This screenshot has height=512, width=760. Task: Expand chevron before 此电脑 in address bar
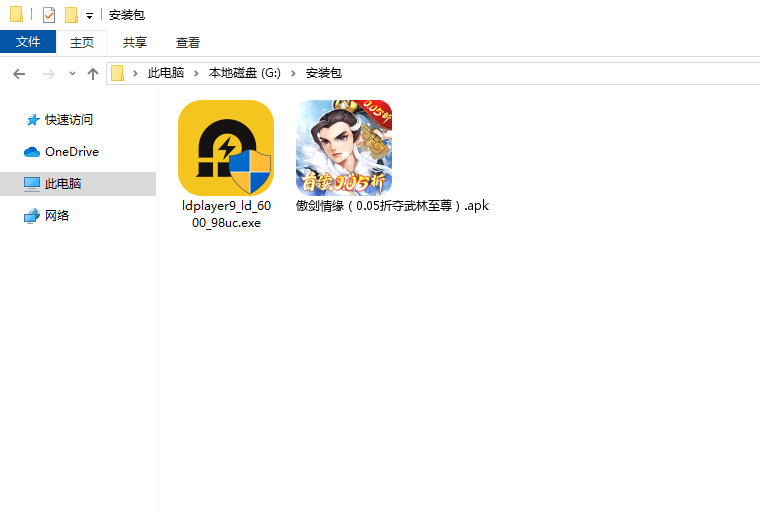click(x=135, y=73)
